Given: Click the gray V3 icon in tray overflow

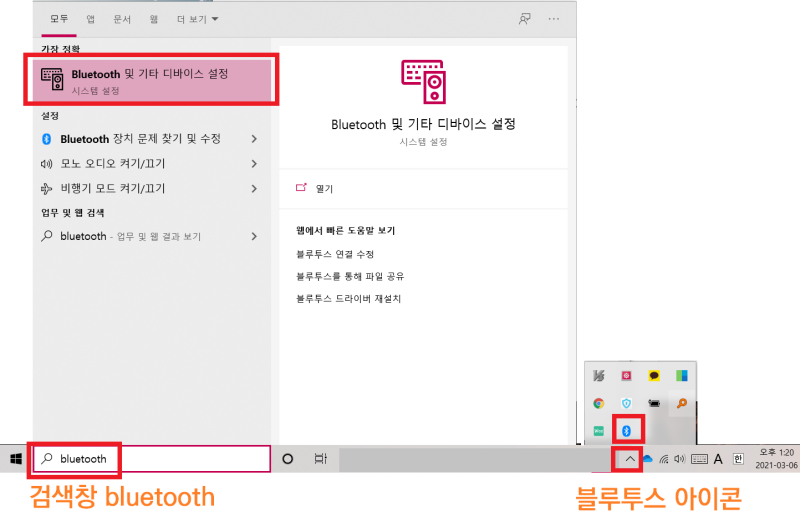Looking at the screenshot, I should (x=598, y=376).
